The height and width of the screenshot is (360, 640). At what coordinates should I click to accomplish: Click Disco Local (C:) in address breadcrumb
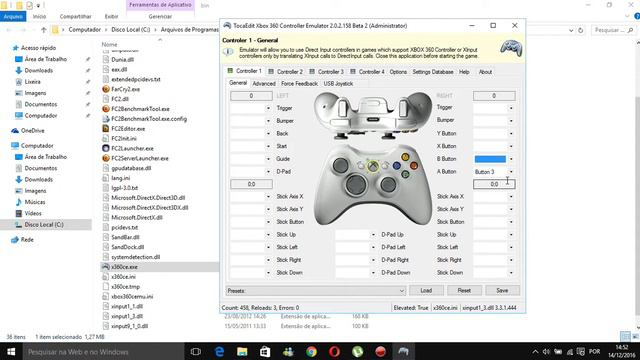pos(131,30)
